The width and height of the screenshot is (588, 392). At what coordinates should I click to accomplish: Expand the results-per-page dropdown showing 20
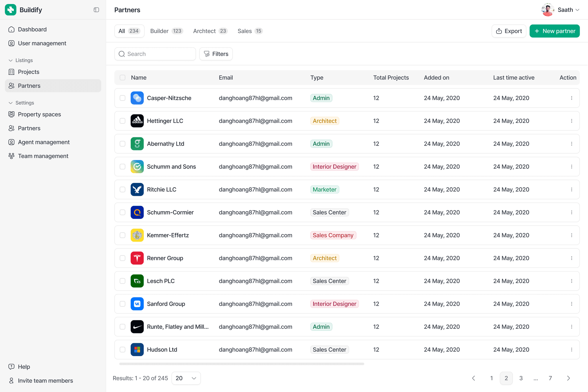(186, 378)
